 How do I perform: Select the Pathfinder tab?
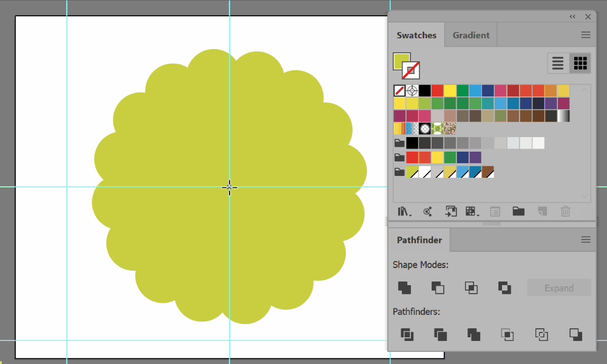pos(419,240)
